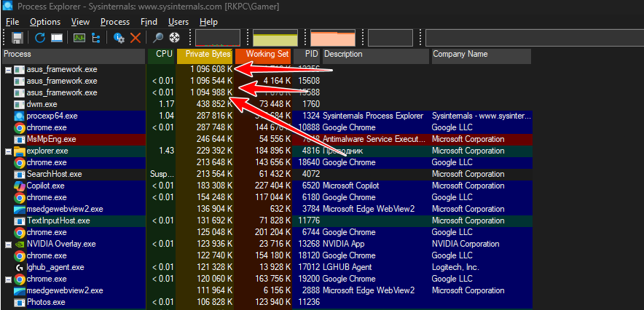Click the Copilot.exe colorful icon
Image resolution: width=644 pixels, height=310 pixels.
tap(19, 186)
